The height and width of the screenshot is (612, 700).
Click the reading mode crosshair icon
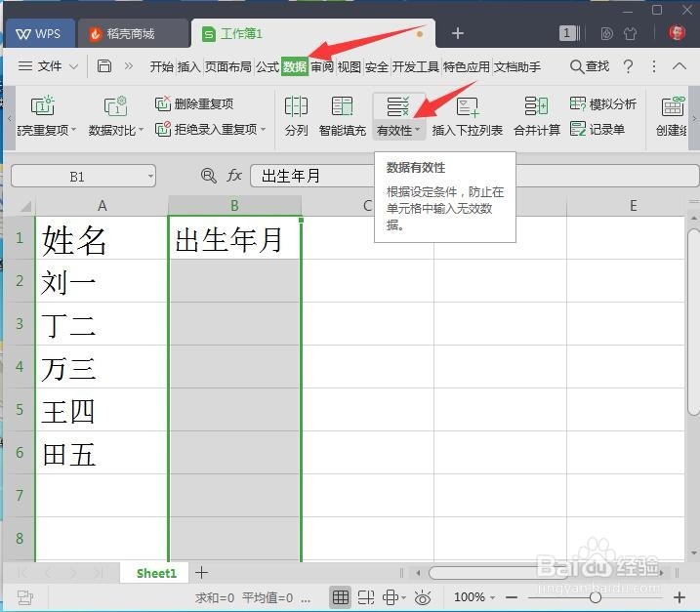coord(391,597)
